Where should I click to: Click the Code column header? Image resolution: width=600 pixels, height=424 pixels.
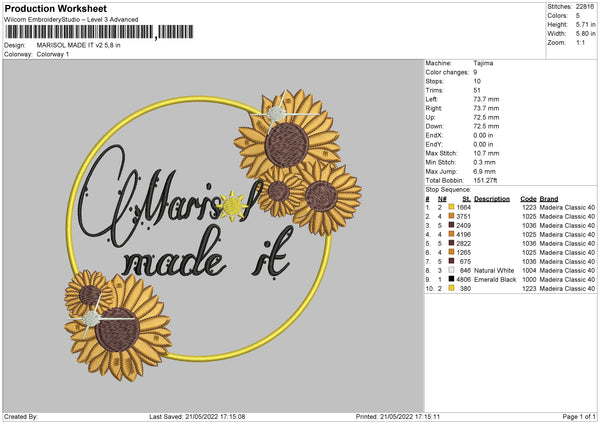529,198
